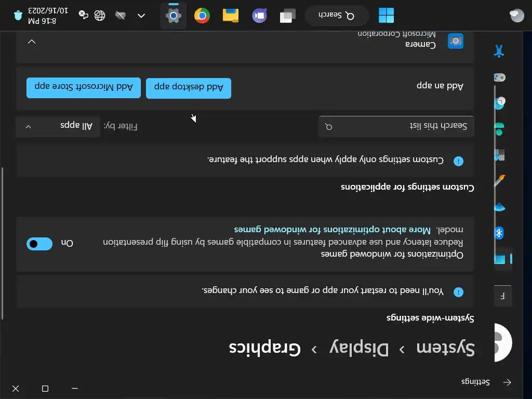Viewport: 532px width, 399px height.
Task: Click the Graphics breadcrumb title
Action: [x=264, y=348]
